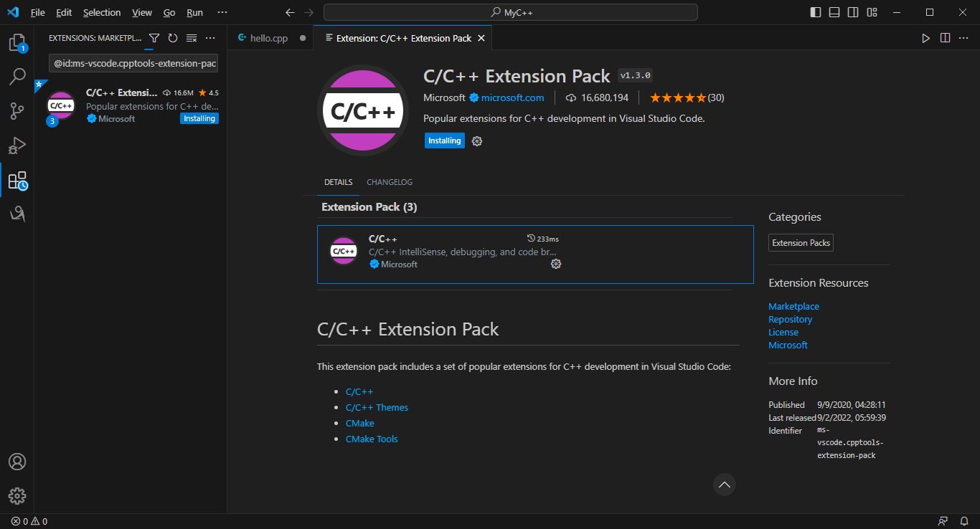Click the Microsoft publisher name in header

pos(444,97)
